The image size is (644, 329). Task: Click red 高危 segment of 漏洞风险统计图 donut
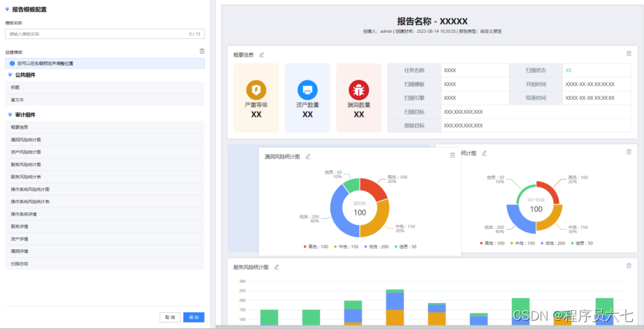pyautogui.click(x=375, y=189)
